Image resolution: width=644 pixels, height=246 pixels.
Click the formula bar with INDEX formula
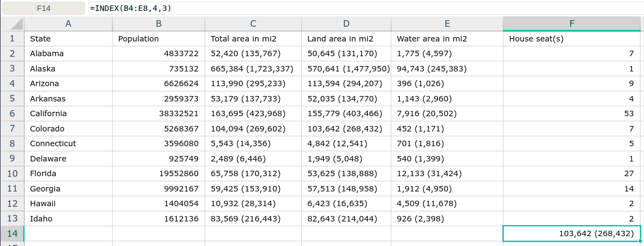coord(365,8)
